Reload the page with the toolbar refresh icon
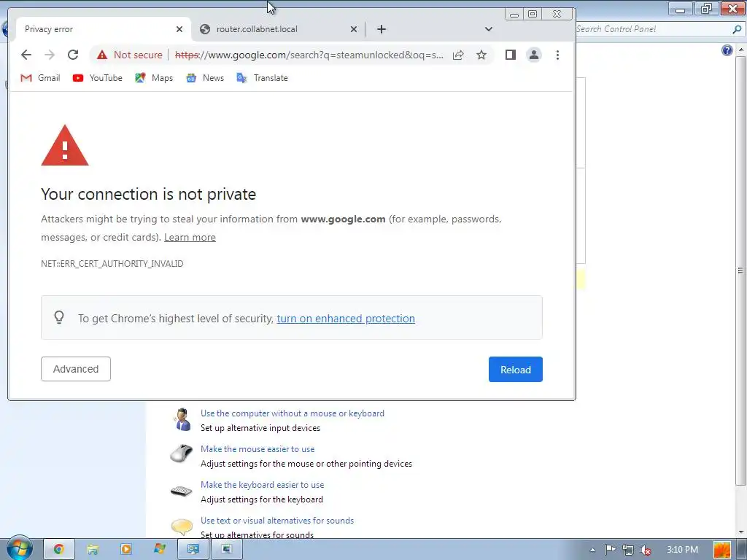This screenshot has width=747, height=560. pyautogui.click(x=73, y=55)
